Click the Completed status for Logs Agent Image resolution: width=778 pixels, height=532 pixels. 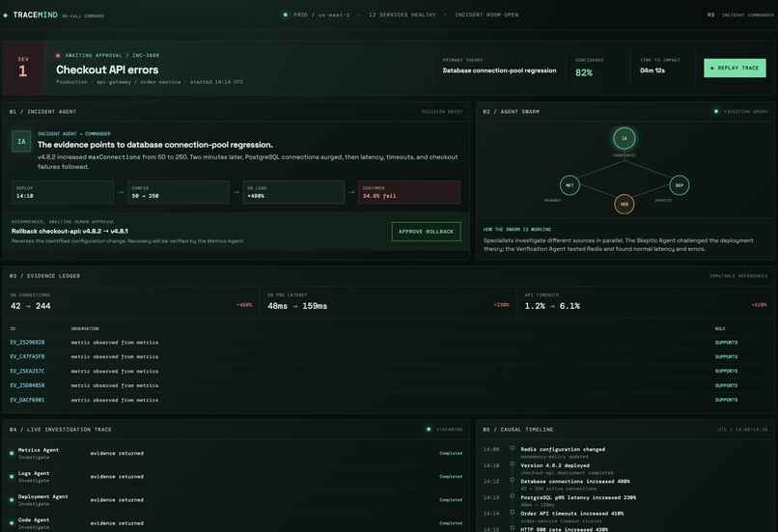click(x=451, y=476)
